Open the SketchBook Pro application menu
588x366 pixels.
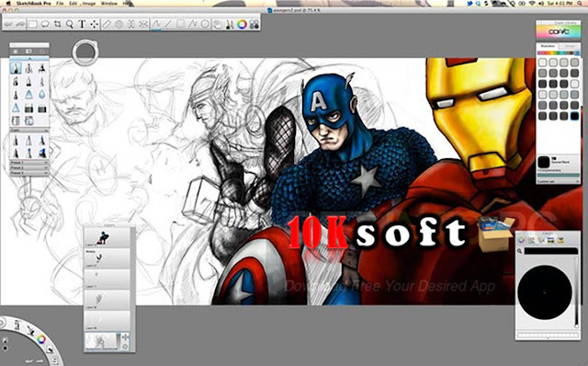click(x=33, y=4)
